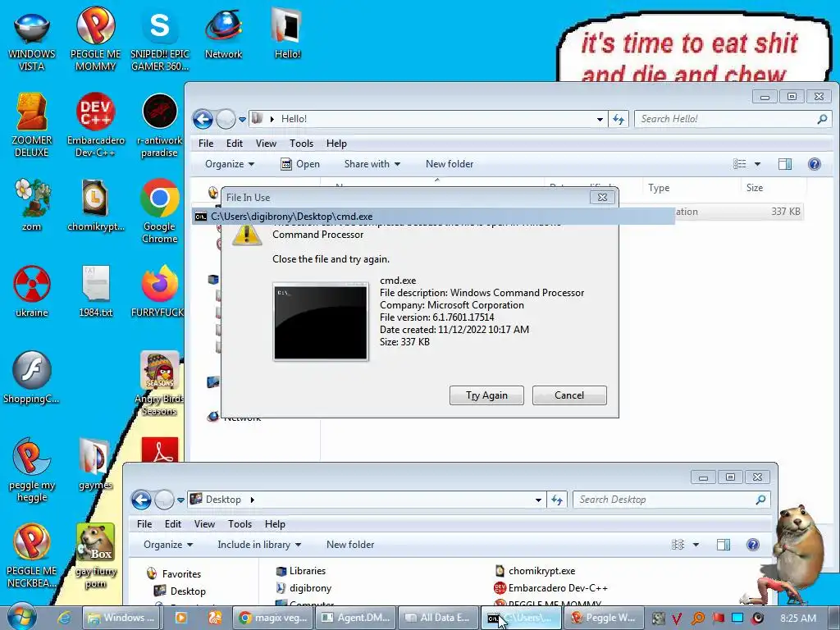
Task: Open File menu in Hello! window
Action: (206, 144)
